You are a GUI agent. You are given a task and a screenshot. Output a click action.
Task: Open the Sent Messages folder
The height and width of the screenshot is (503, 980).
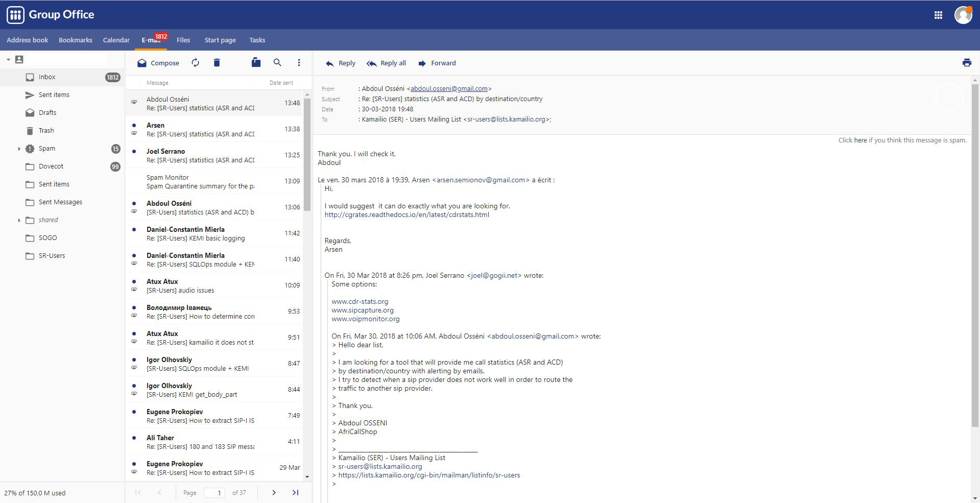pyautogui.click(x=62, y=202)
